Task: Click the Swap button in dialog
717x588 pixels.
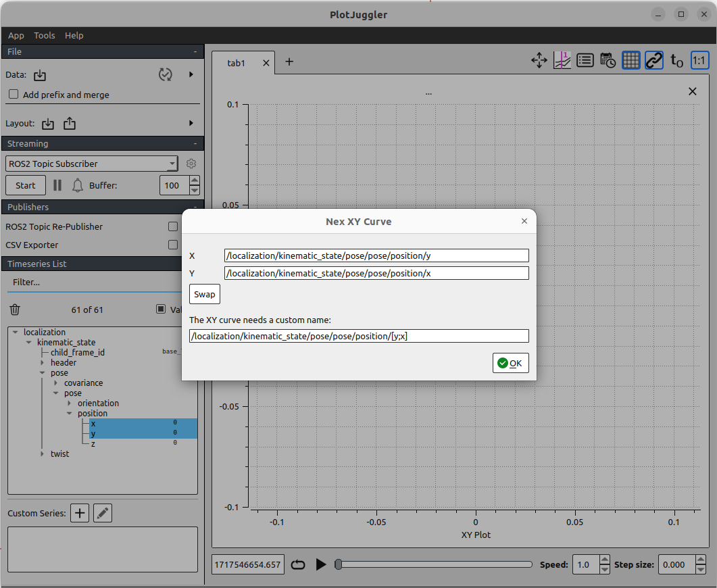Action: (205, 294)
